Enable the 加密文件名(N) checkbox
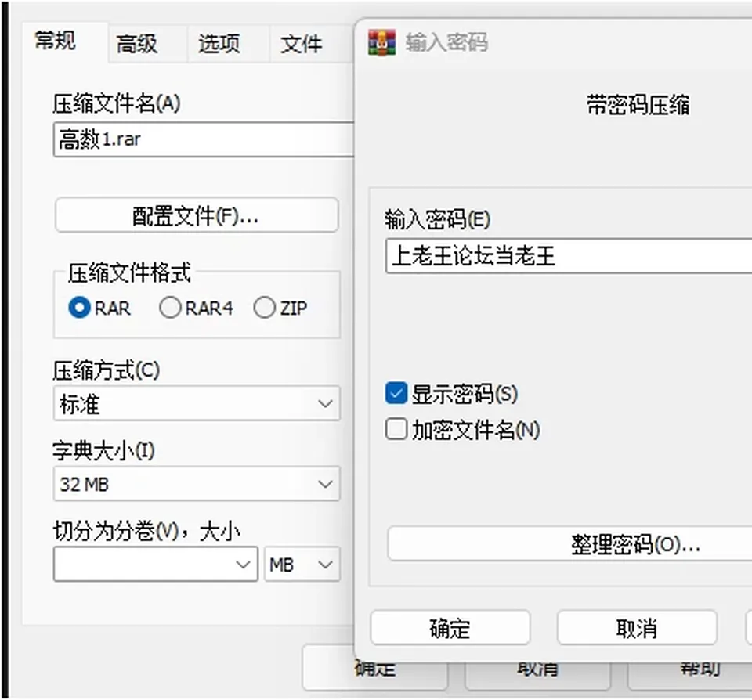The height and width of the screenshot is (700, 752). [x=396, y=428]
